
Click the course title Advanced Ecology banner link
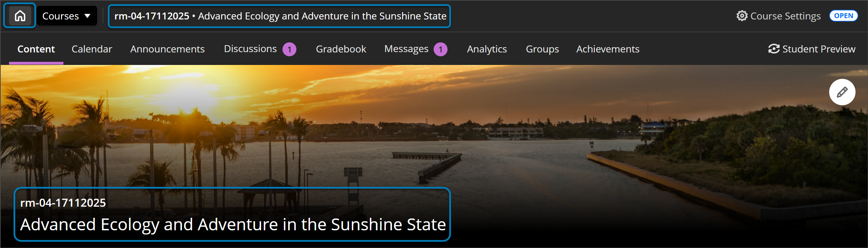tap(233, 224)
